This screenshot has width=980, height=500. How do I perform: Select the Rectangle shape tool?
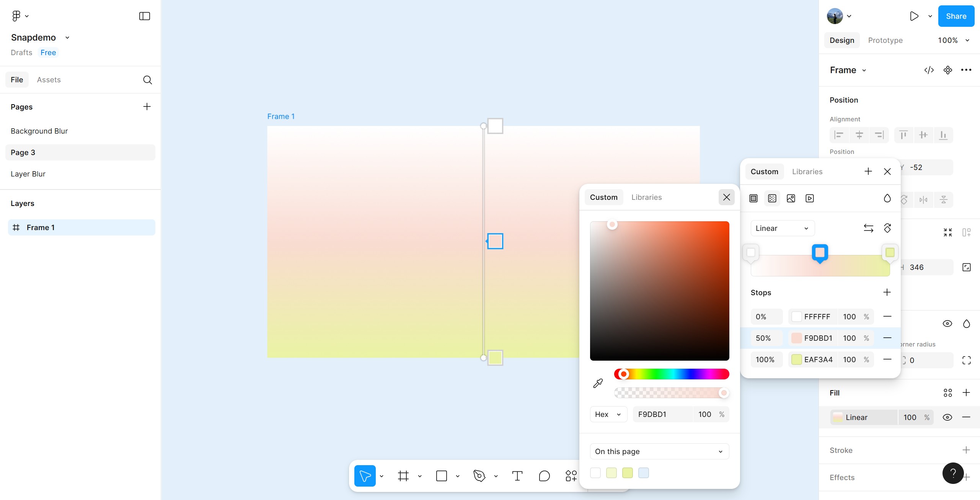441,476
